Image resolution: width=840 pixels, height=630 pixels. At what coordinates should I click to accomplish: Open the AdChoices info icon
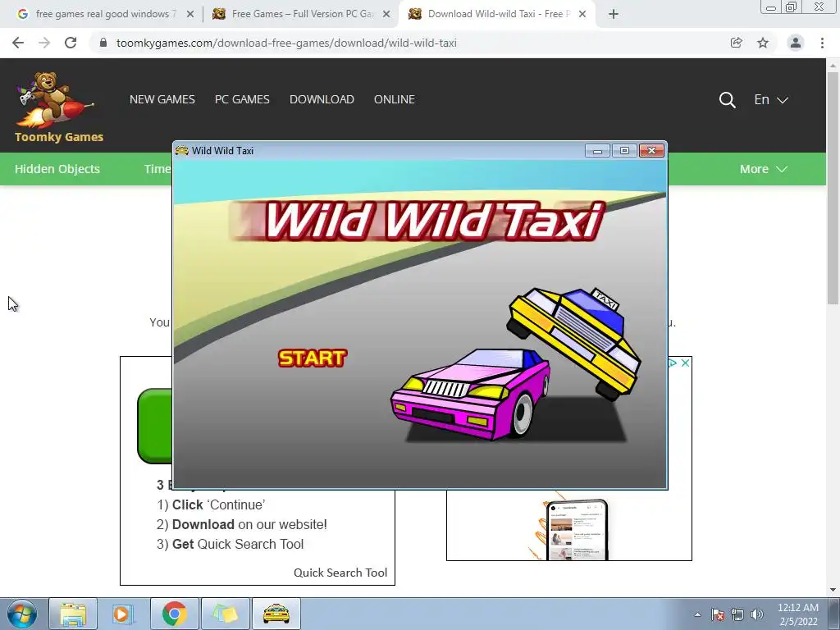[673, 363]
